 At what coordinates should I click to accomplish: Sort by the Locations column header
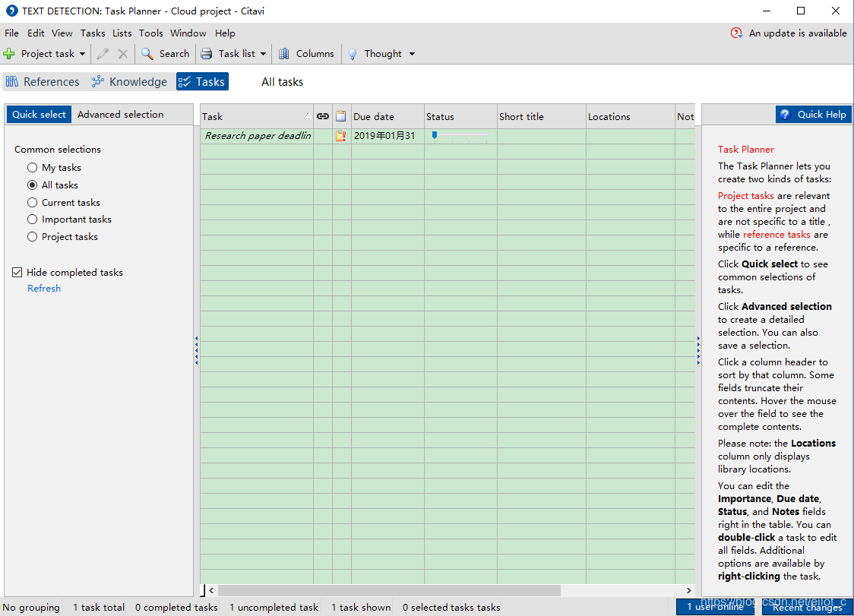(631, 116)
